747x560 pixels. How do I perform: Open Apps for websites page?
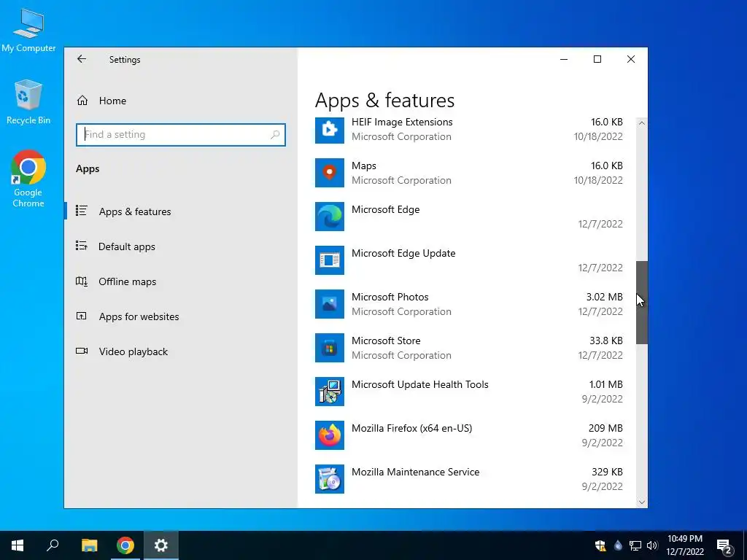tap(139, 316)
